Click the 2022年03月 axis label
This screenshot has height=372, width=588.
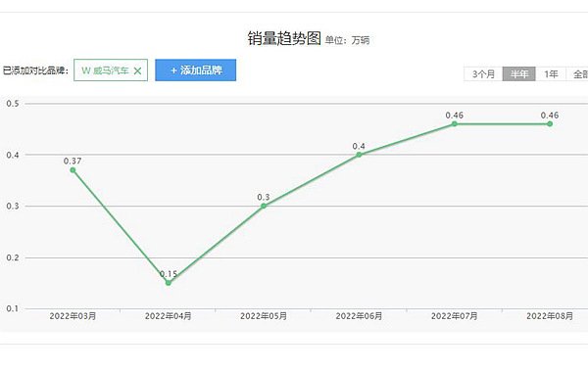click(73, 316)
